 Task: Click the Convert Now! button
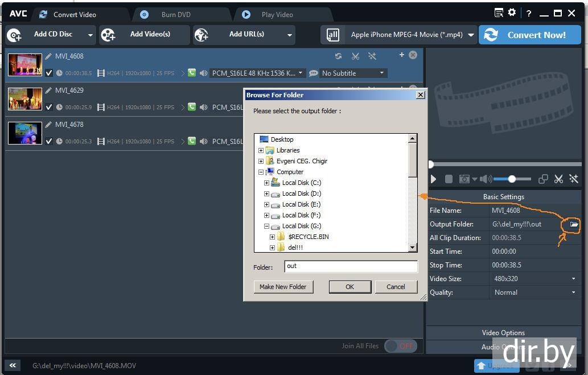tap(529, 35)
